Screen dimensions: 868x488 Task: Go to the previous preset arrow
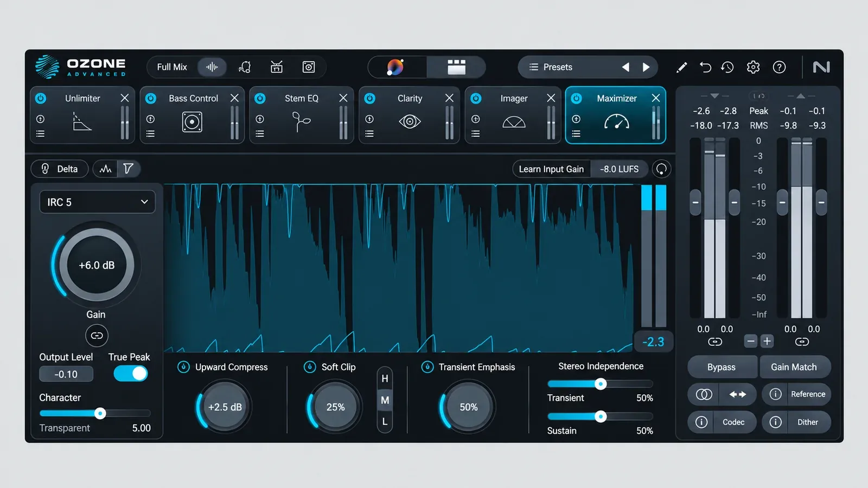click(x=626, y=67)
